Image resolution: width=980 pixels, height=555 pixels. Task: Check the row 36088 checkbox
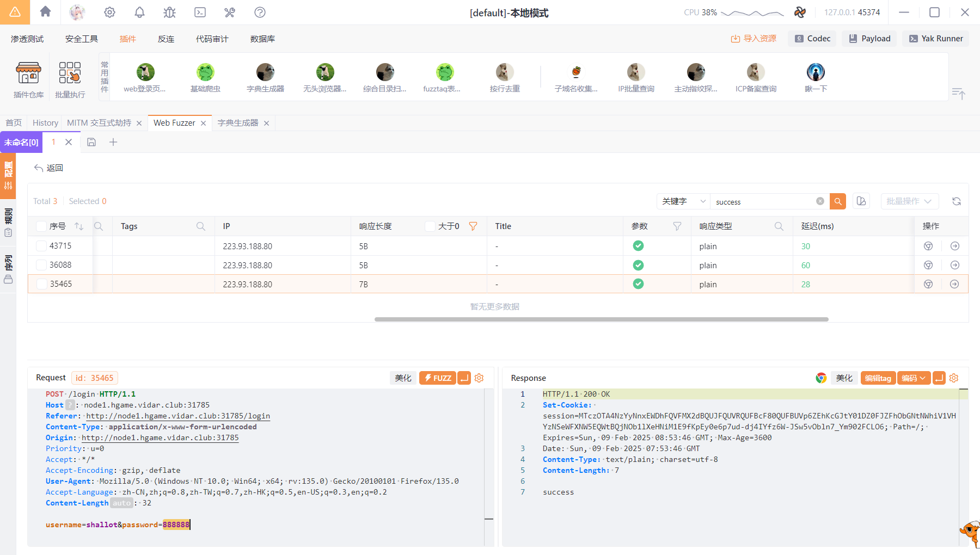pyautogui.click(x=41, y=265)
